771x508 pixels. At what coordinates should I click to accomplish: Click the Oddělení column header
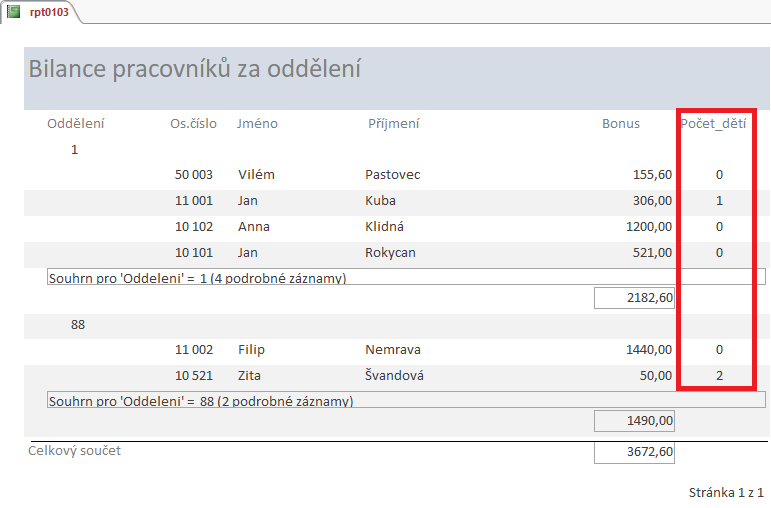click(76, 123)
